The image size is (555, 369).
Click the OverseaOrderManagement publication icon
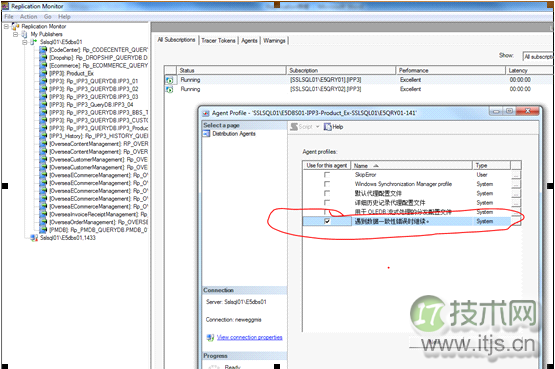click(x=43, y=222)
